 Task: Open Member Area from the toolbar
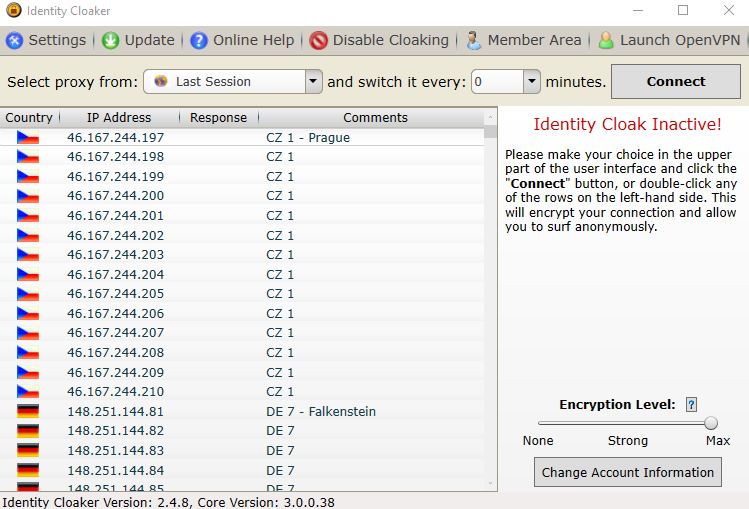[x=524, y=41]
